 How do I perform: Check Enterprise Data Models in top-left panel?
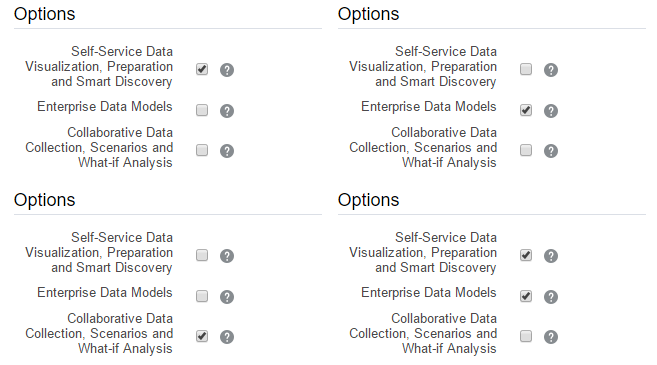(x=202, y=110)
